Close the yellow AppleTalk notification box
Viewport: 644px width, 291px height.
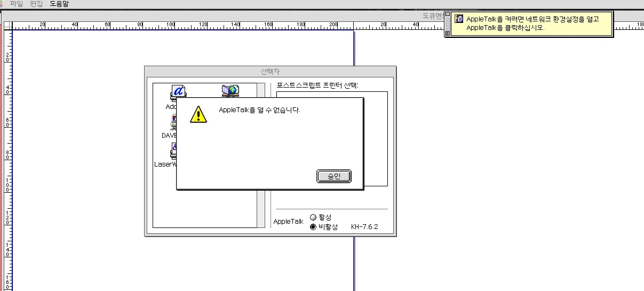(x=448, y=14)
